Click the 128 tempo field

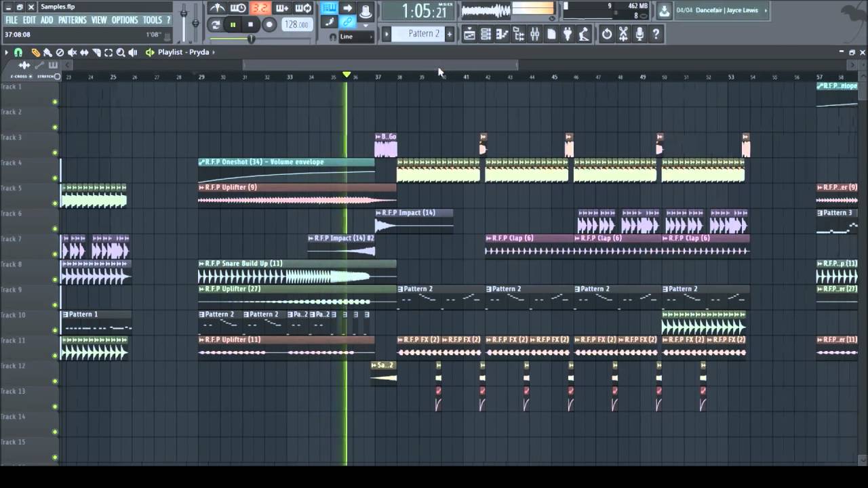(x=297, y=25)
